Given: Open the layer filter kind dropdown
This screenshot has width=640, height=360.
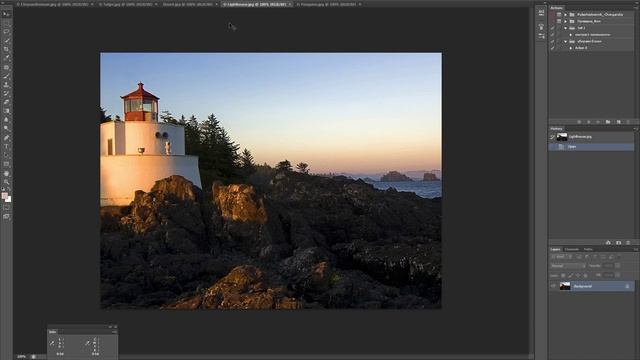Looking at the screenshot, I should [562, 257].
